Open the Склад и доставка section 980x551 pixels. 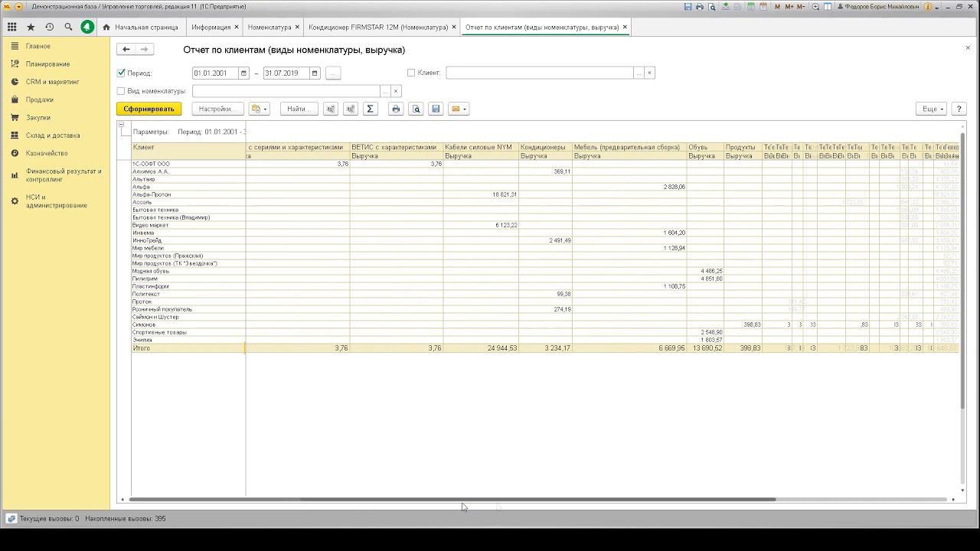tap(53, 135)
